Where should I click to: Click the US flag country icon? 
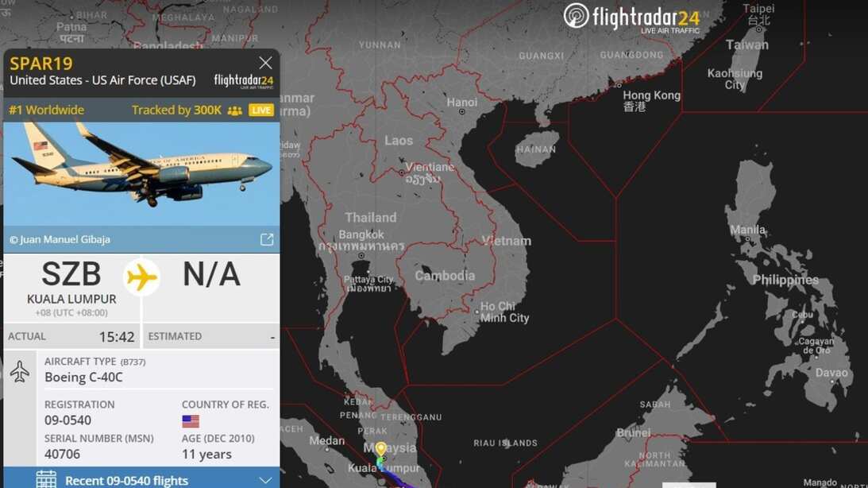coord(191,421)
